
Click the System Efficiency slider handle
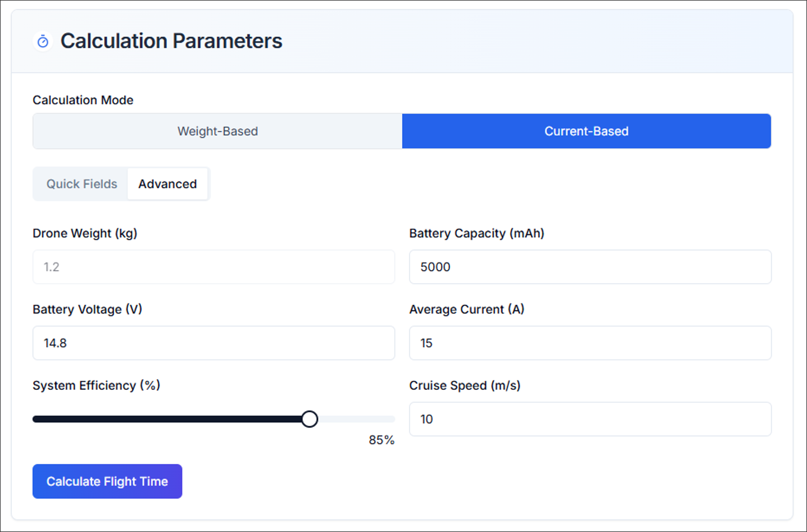[x=310, y=419]
